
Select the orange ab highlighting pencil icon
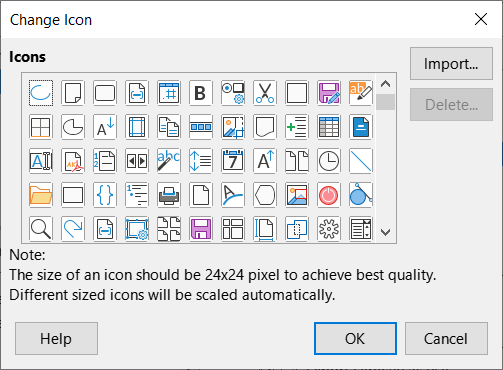[361, 93]
